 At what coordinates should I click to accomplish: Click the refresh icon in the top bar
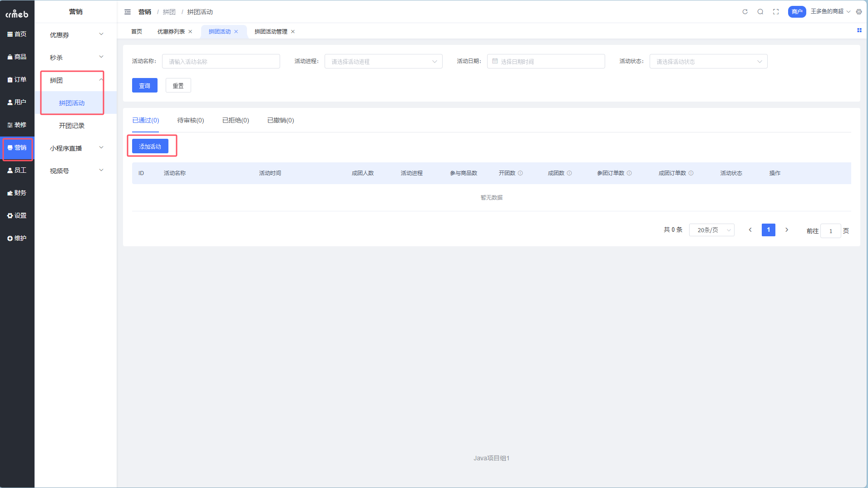[745, 12]
